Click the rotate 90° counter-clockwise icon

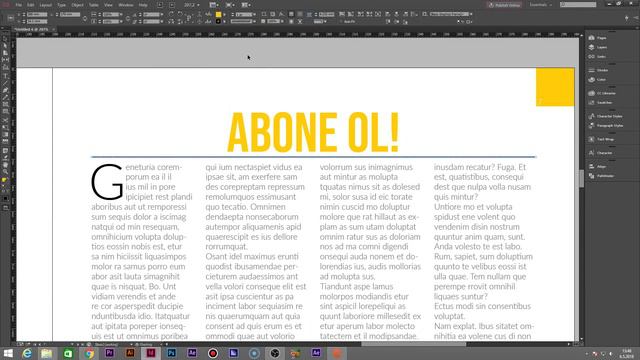pyautogui.click(x=180, y=14)
